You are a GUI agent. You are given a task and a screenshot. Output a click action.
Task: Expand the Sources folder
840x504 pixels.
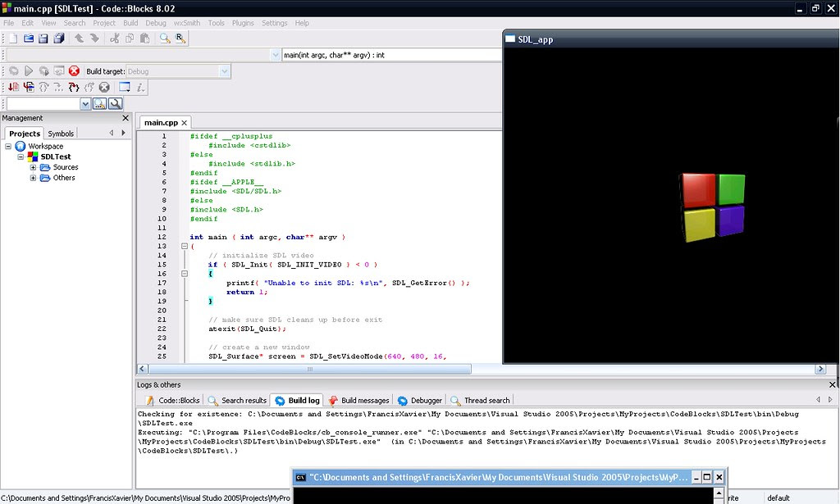click(x=33, y=167)
